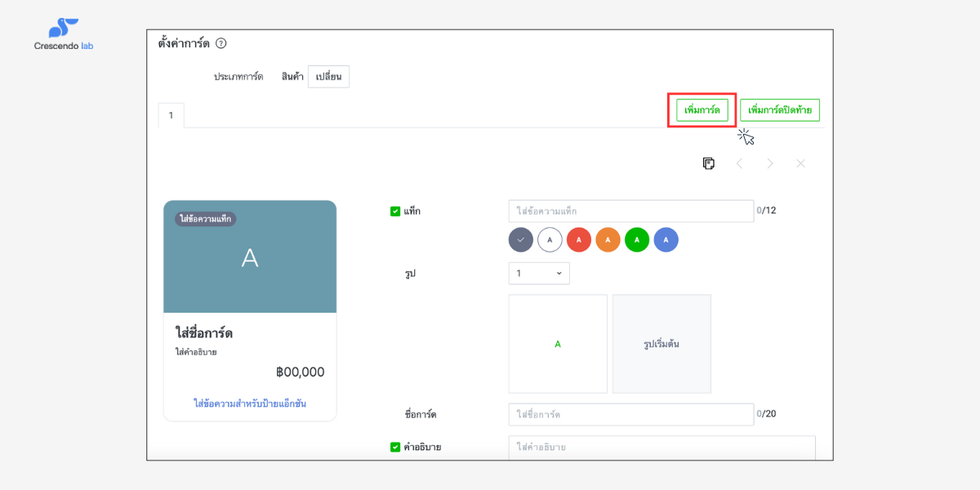Select the blue tag color swatch
Viewport: 980px width, 490px height.
(666, 239)
